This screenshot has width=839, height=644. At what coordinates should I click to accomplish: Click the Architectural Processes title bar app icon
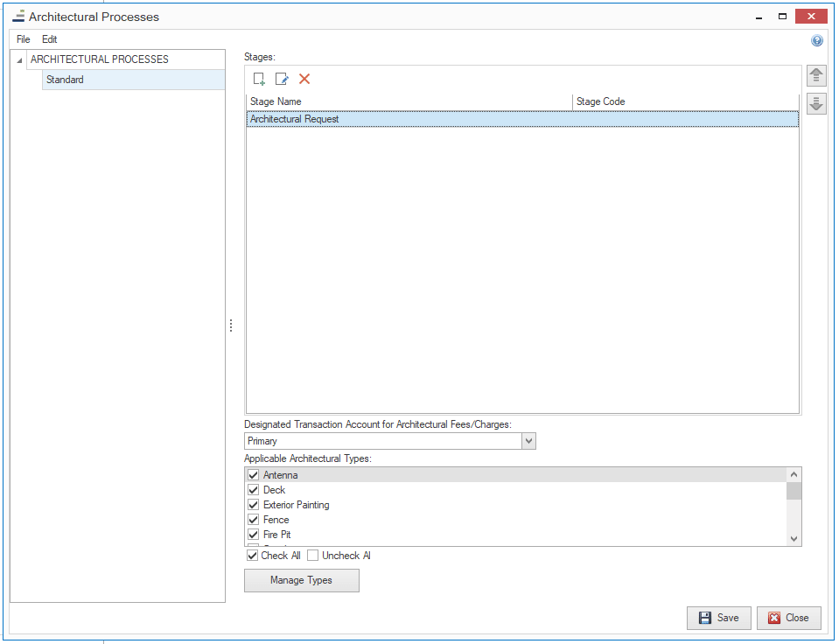(x=18, y=16)
